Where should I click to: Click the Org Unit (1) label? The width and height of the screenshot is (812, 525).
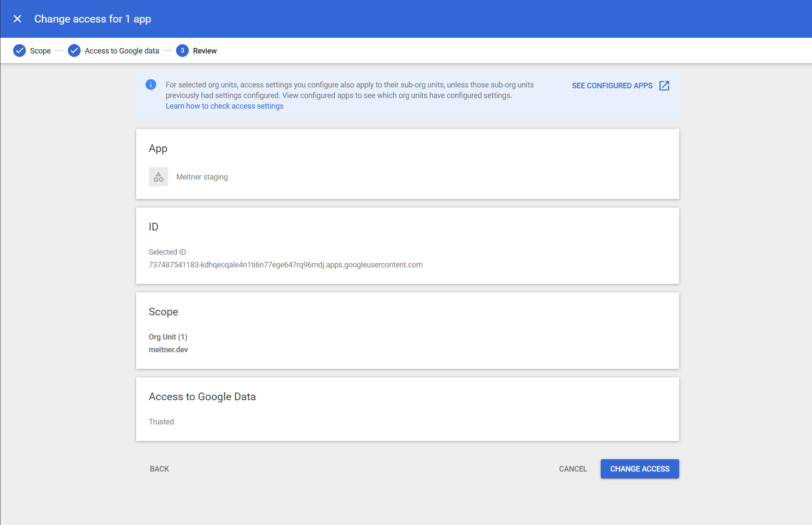168,337
